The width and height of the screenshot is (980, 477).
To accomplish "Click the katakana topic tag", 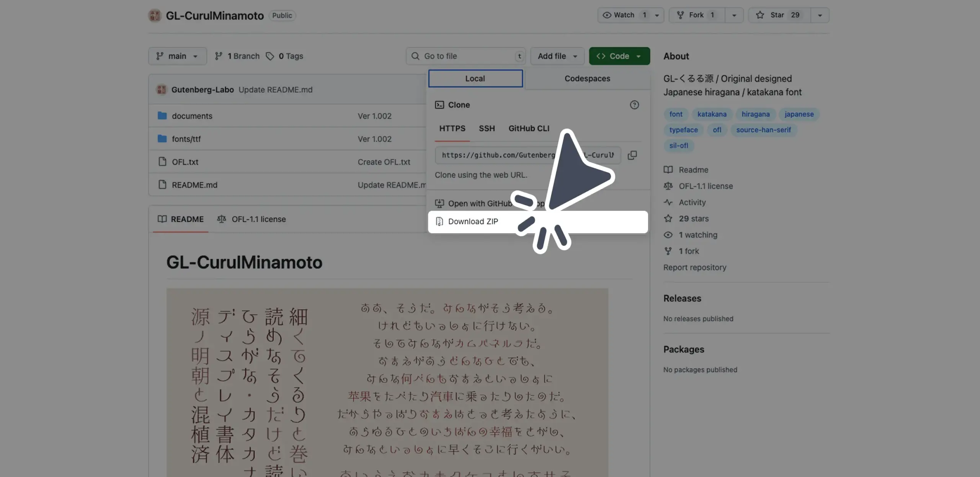I will [x=712, y=114].
